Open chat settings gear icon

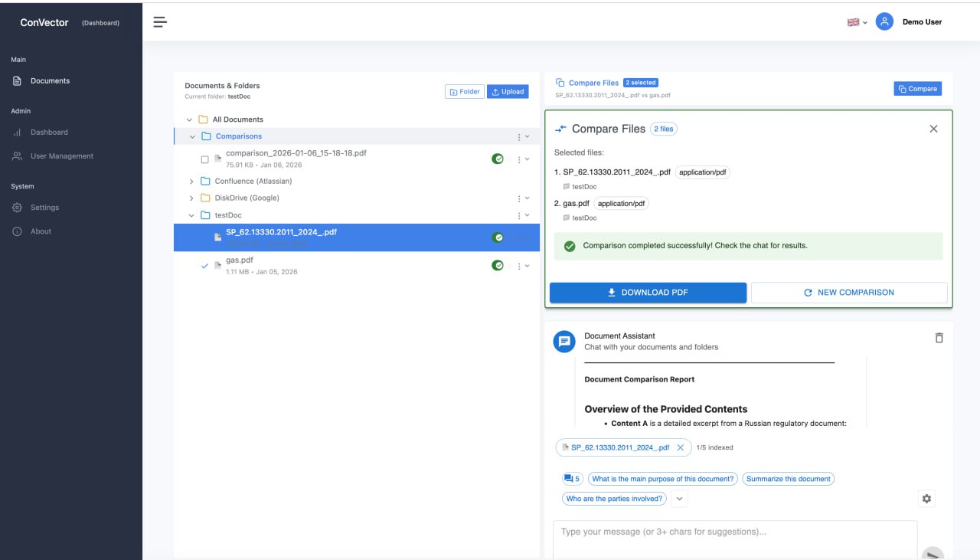coord(926,499)
